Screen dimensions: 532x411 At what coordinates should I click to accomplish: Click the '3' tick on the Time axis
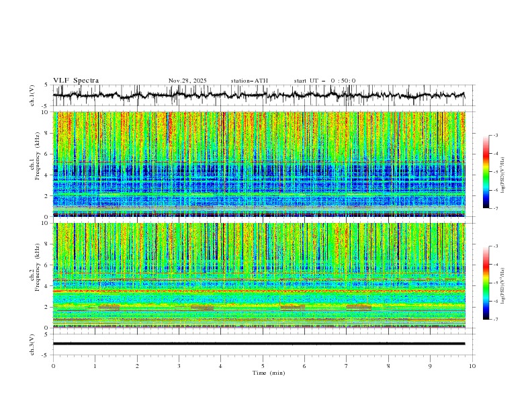tap(179, 366)
